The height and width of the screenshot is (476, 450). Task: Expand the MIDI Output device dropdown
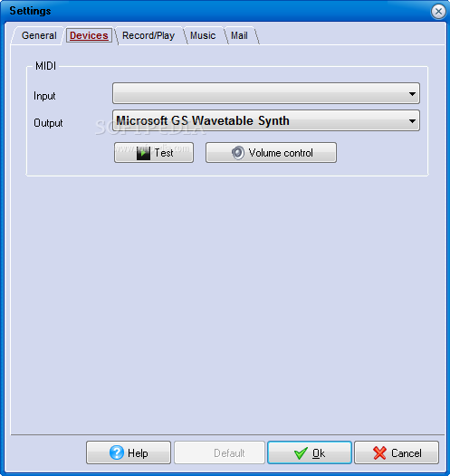pyautogui.click(x=266, y=120)
